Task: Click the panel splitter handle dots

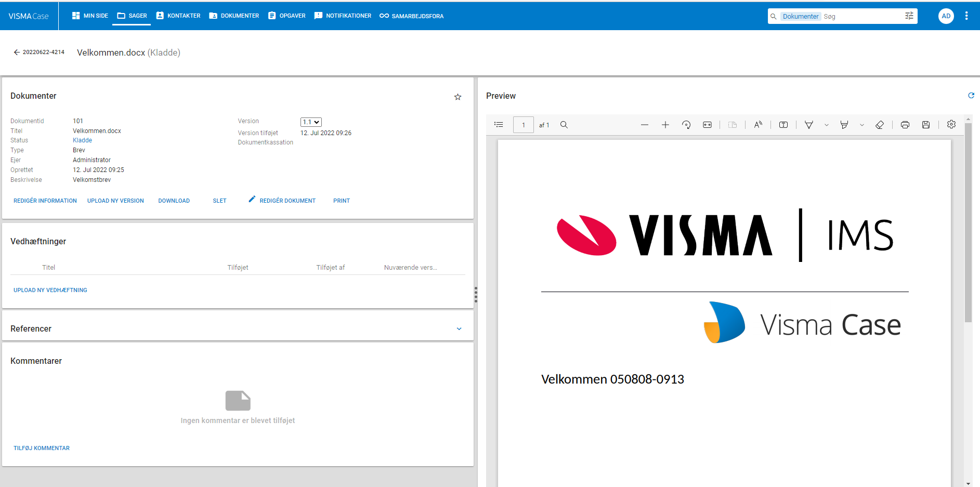Action: 476,294
